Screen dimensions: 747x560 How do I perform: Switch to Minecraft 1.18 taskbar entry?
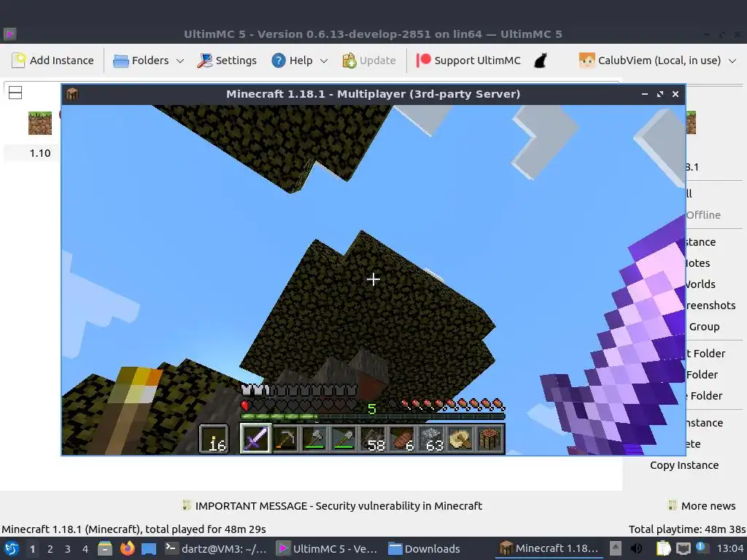(549, 549)
